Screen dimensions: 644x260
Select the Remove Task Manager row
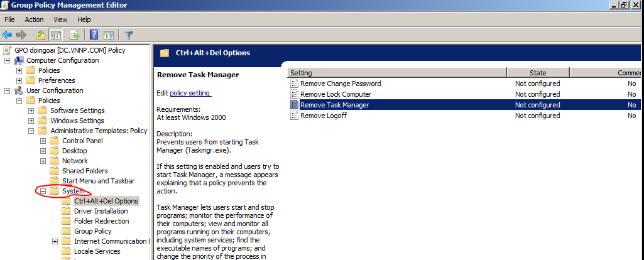point(464,105)
